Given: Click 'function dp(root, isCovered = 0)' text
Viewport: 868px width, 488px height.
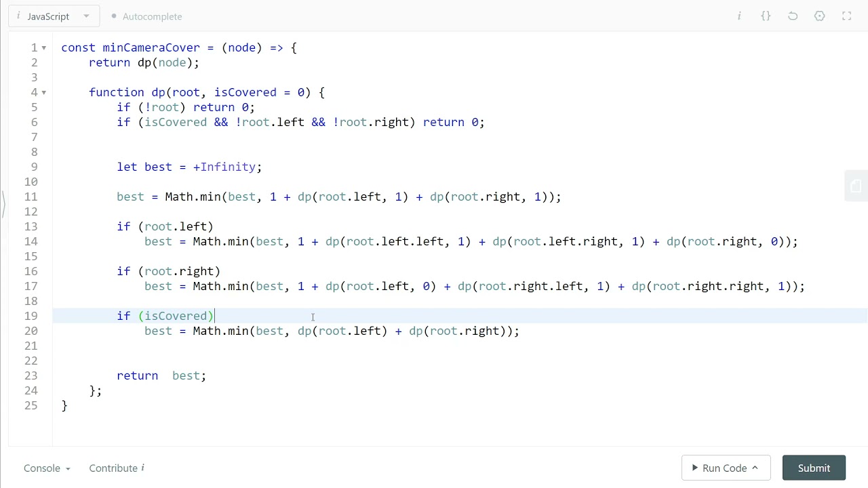Looking at the screenshot, I should pyautogui.click(x=200, y=92).
